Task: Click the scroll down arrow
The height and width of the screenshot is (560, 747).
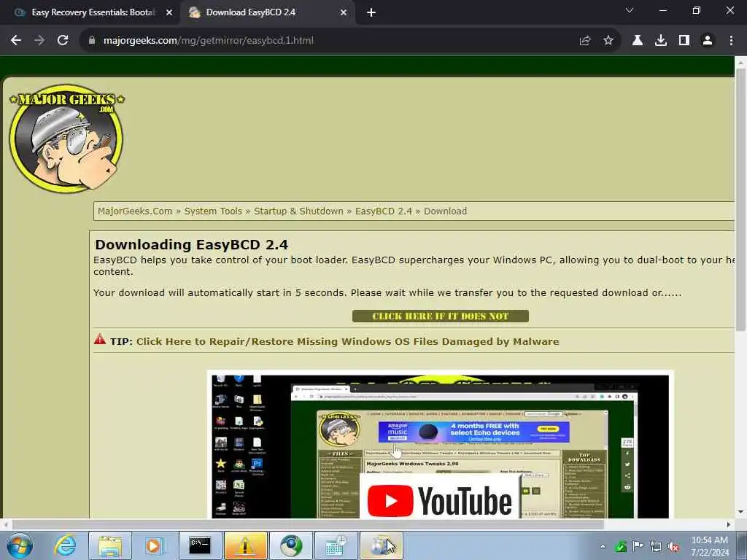Action: point(740,512)
